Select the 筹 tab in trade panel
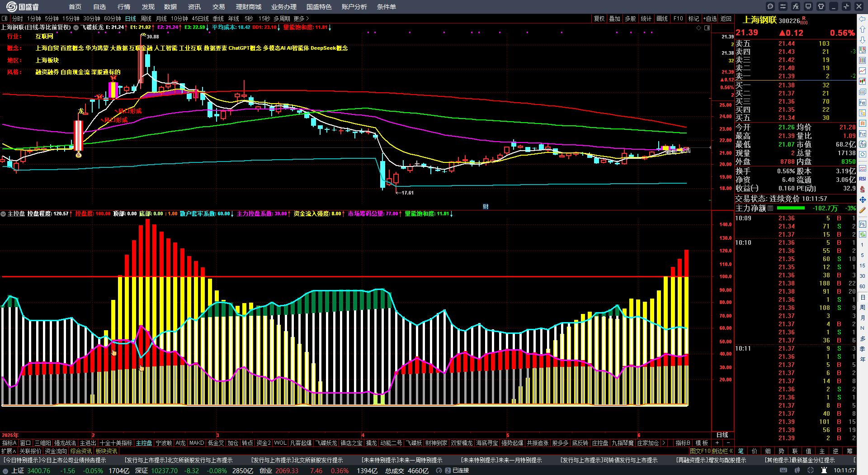868x475 pixels. 849,451
